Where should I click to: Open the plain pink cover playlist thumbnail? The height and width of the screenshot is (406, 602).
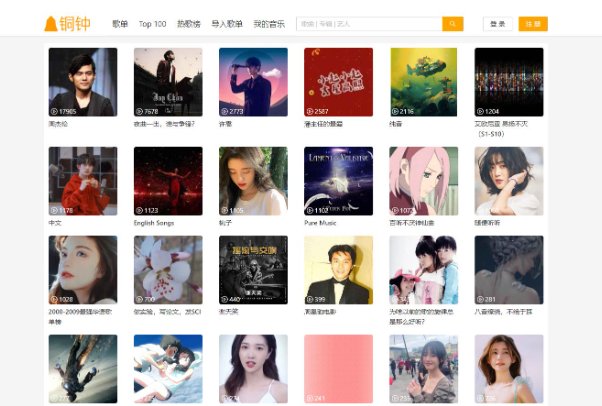[338, 368]
